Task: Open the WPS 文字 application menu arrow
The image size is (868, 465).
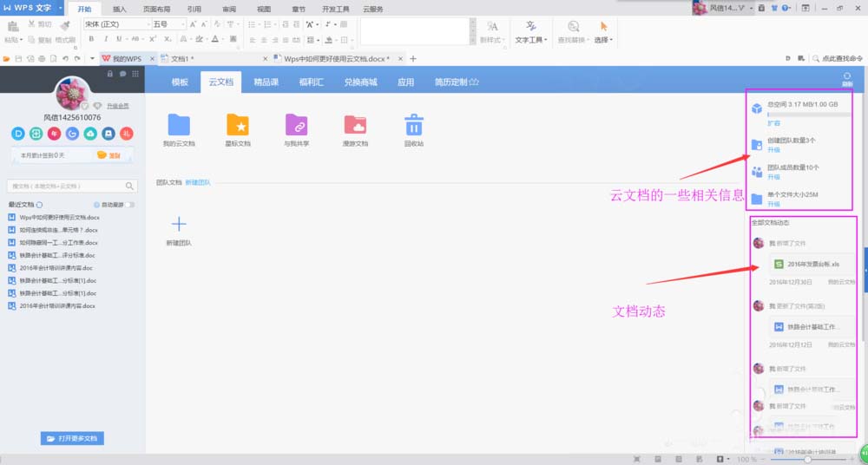Action: [x=61, y=9]
